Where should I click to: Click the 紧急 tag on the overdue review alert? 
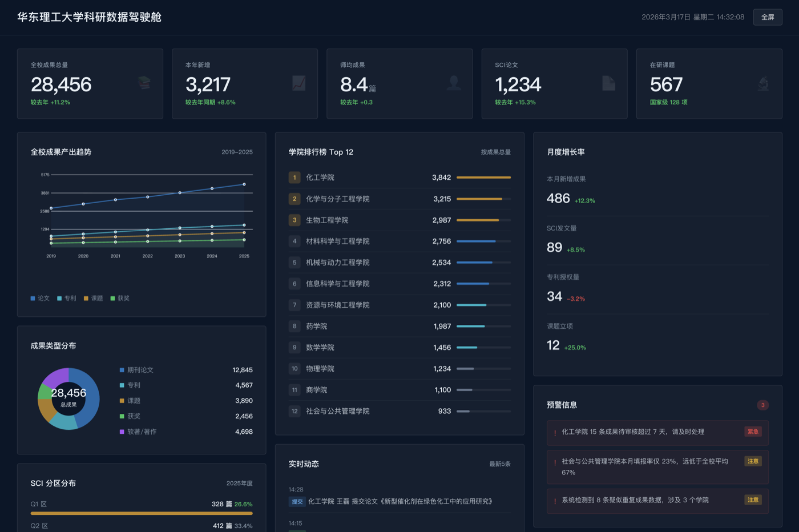pyautogui.click(x=753, y=432)
